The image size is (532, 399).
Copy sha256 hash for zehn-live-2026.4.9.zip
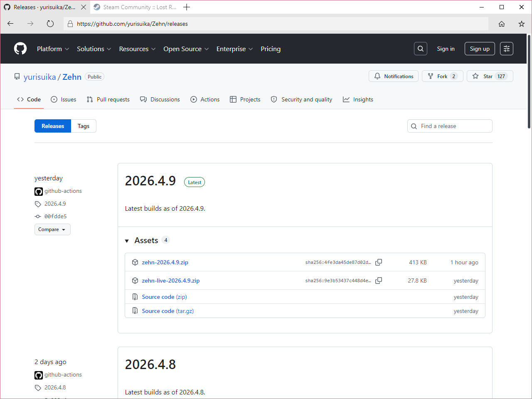[379, 281]
